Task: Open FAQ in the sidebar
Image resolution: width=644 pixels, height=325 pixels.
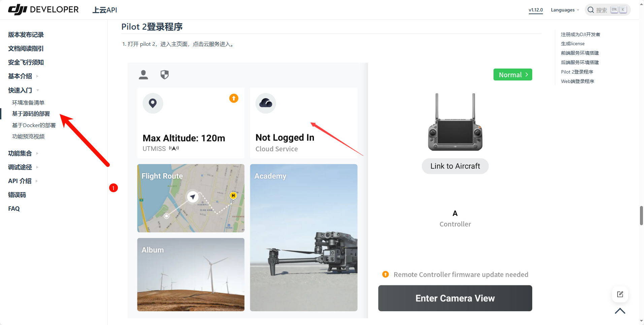Action: (14, 209)
